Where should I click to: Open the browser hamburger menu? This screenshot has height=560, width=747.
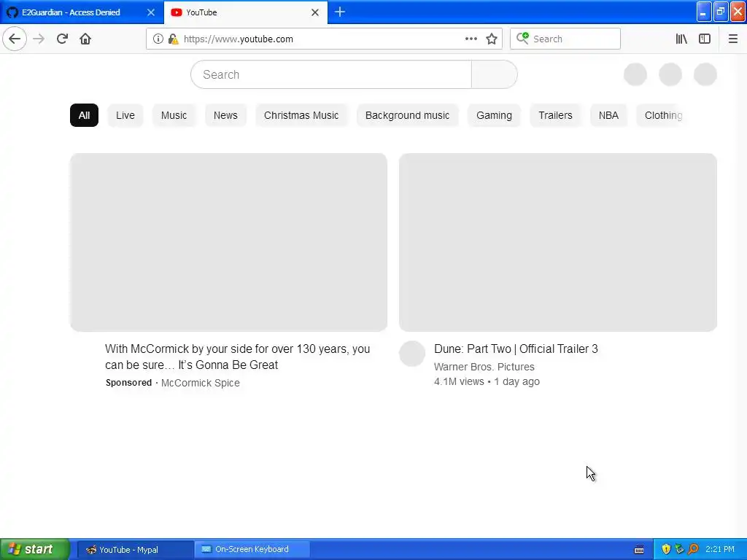pyautogui.click(x=732, y=39)
